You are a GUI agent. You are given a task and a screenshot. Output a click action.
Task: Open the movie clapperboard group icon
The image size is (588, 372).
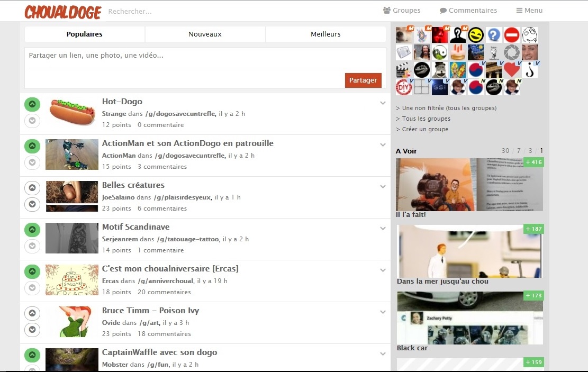click(404, 70)
